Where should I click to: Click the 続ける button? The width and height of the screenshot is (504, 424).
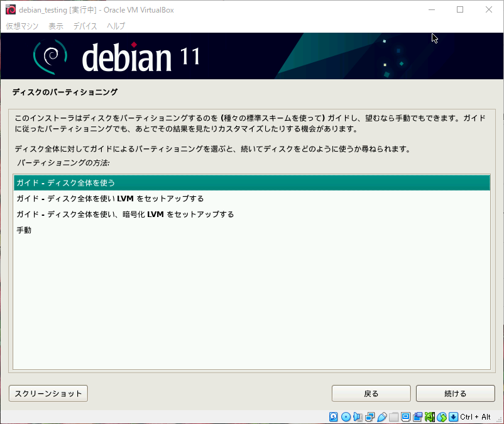[456, 393]
